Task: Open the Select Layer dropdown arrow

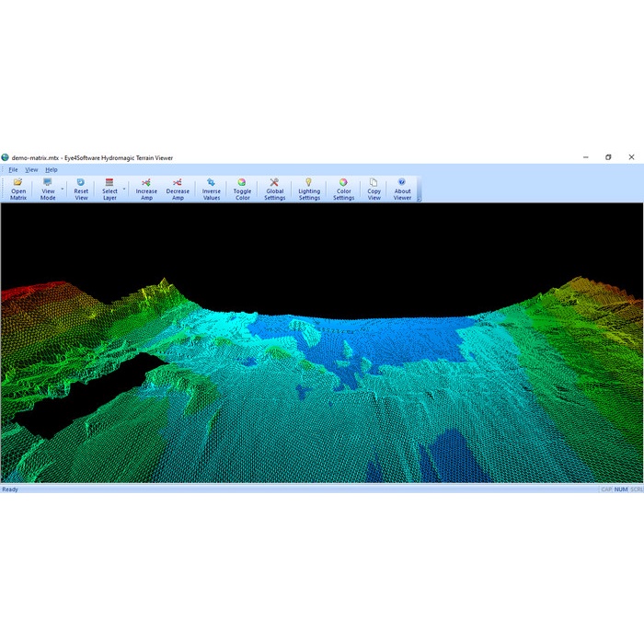Action: (x=124, y=190)
